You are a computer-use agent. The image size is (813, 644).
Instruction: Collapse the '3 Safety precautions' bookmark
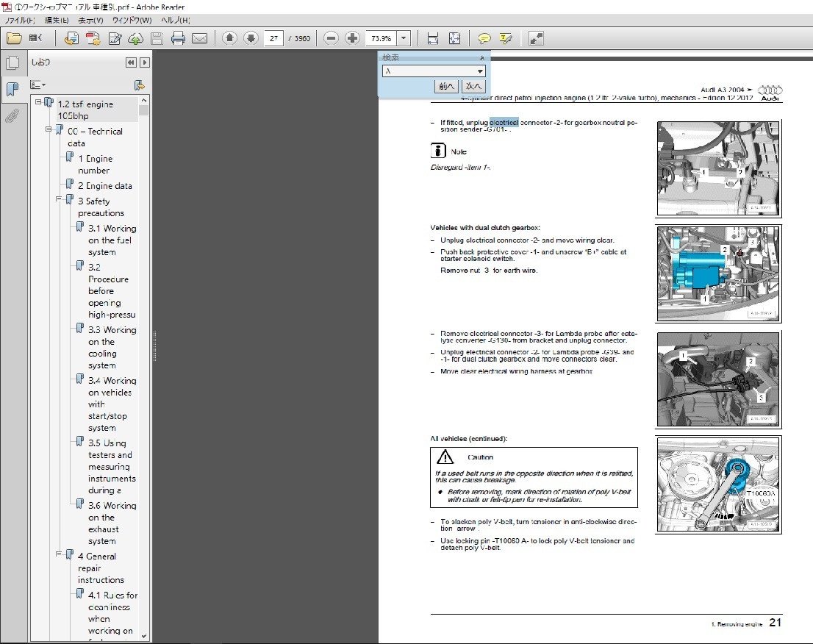(x=59, y=199)
